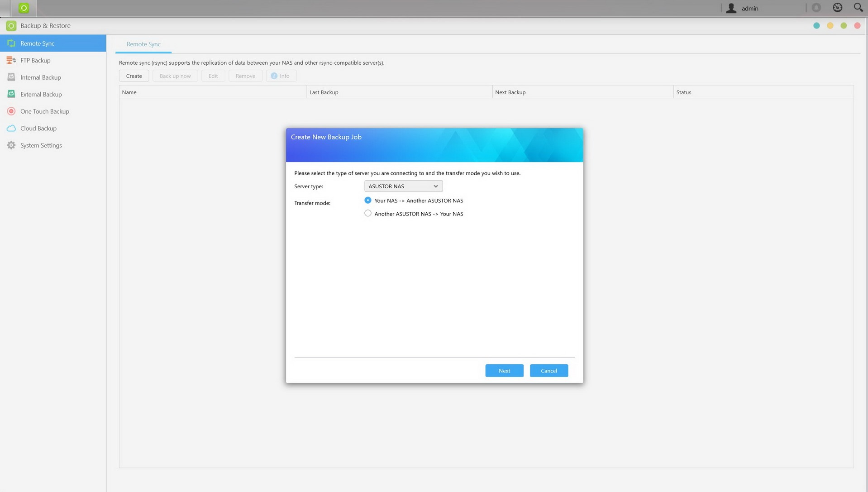
Task: Open the admin user account icon
Action: [x=731, y=8]
